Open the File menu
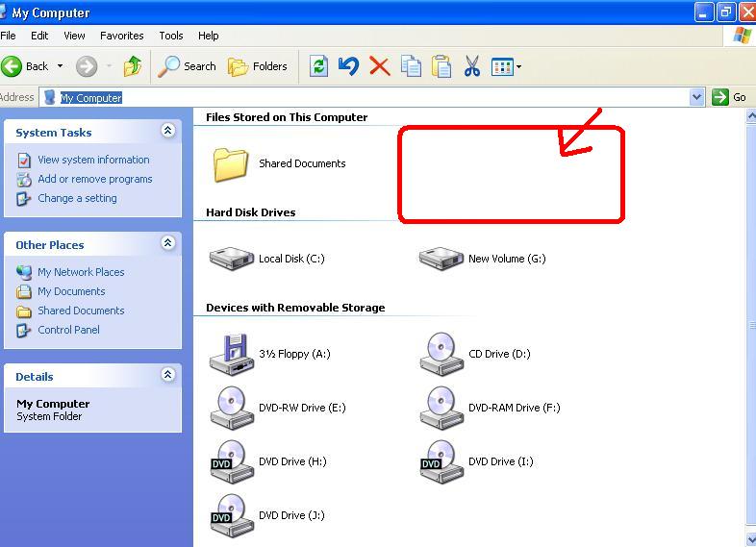This screenshot has height=547, width=756. pos(9,36)
